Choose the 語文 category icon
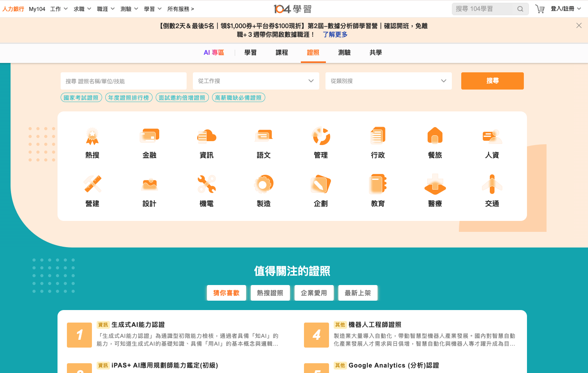The width and height of the screenshot is (588, 373). (264, 136)
